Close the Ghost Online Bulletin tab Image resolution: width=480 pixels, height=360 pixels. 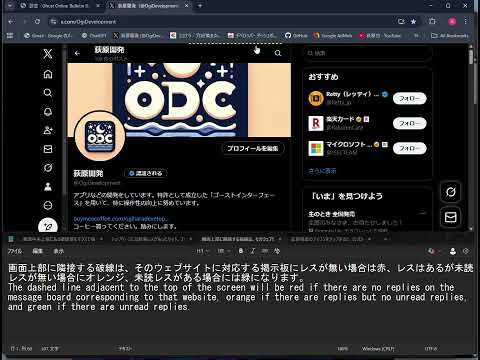click(x=98, y=6)
